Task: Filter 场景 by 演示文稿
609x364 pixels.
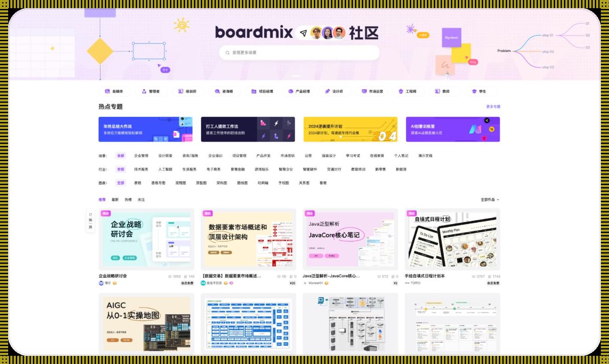Action: point(425,156)
